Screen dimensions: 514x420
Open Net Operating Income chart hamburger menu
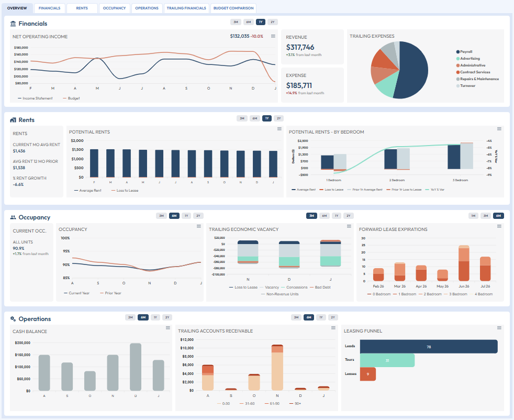pyautogui.click(x=273, y=36)
